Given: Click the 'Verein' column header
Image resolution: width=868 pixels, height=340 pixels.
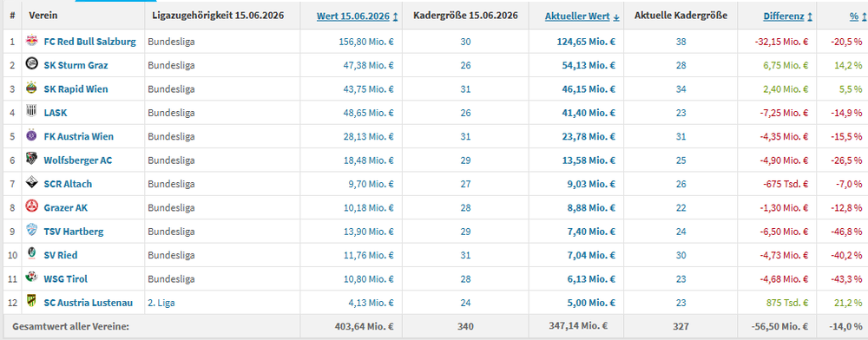Looking at the screenshot, I should click(x=43, y=16).
